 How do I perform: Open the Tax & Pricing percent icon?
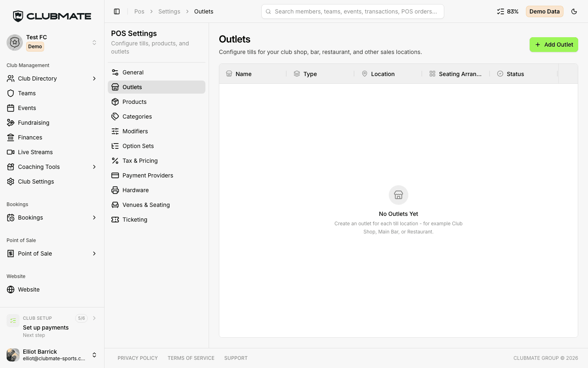(x=115, y=161)
